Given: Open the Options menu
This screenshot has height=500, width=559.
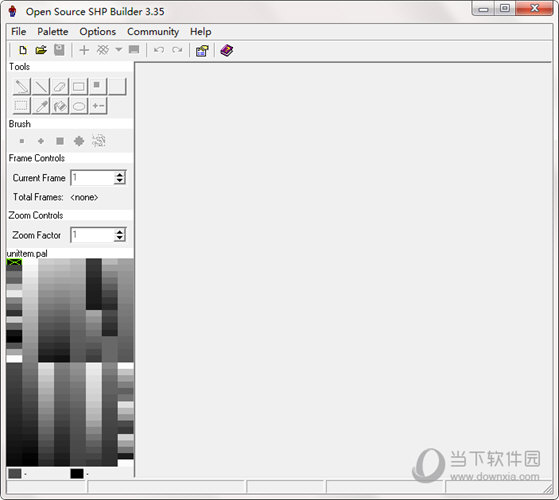Looking at the screenshot, I should [x=98, y=32].
